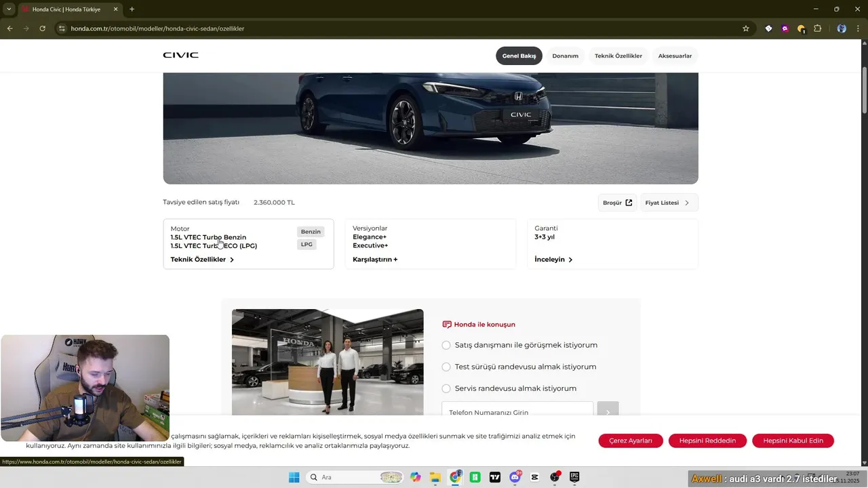Open tab search dropdown arrow

click(9, 9)
